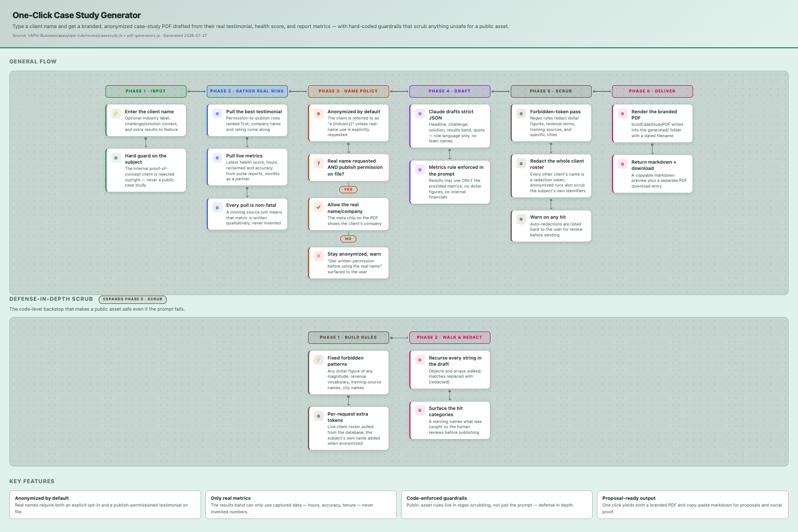
Task: Click the icon beside Recurse every string in the draft
Action: pos(420,360)
